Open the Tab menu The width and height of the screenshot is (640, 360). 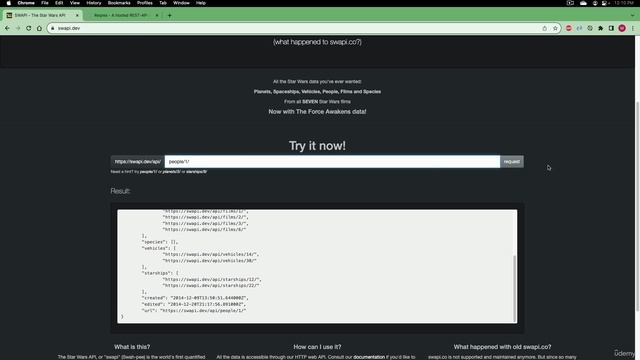coord(163,3)
